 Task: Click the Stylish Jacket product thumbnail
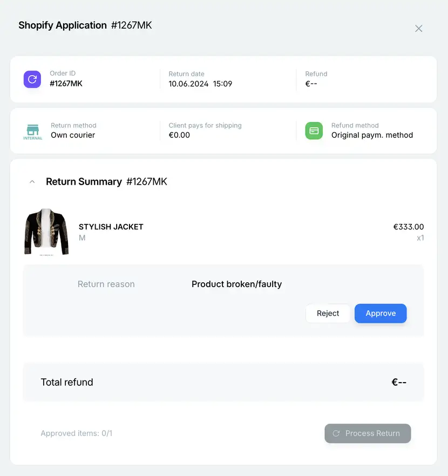click(46, 232)
